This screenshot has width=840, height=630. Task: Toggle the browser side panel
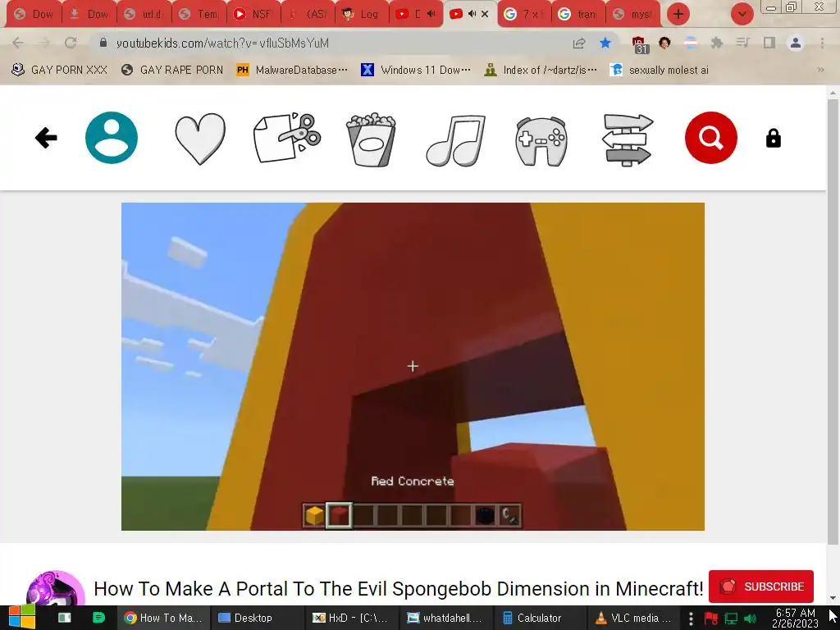click(769, 43)
